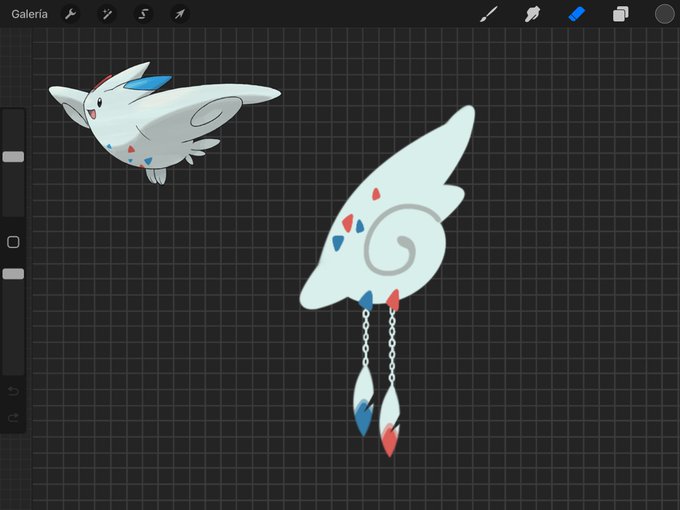
Task: Open the Adjustments magic wand menu
Action: pos(107,14)
